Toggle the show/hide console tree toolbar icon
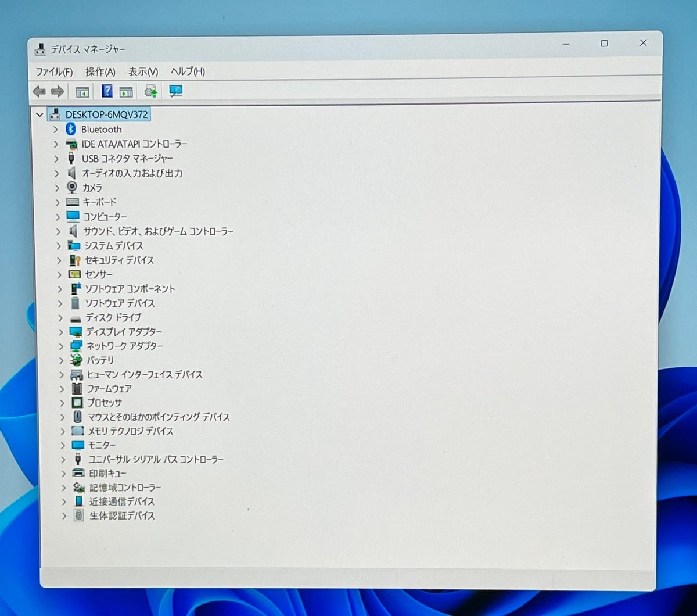Screen dimensions: 697x616 [82, 92]
